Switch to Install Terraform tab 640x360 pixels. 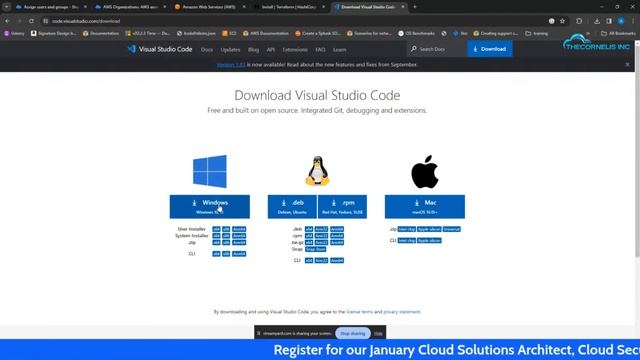click(x=289, y=7)
